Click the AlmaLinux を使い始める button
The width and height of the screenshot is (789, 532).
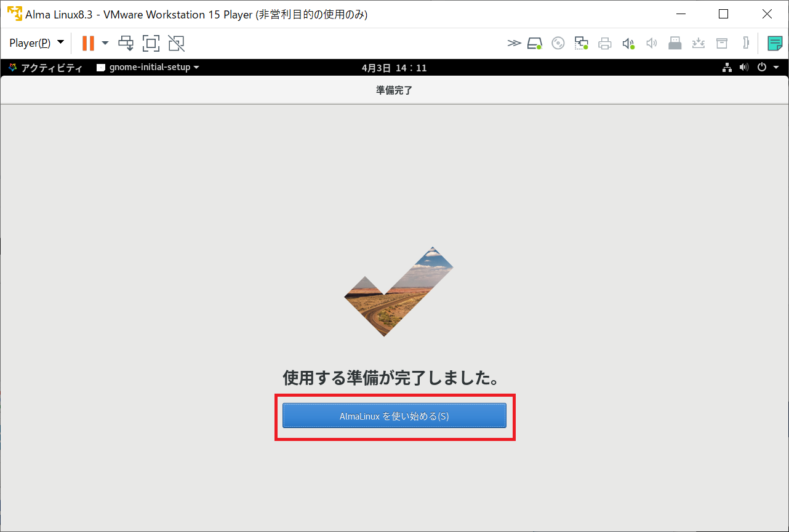coord(394,416)
